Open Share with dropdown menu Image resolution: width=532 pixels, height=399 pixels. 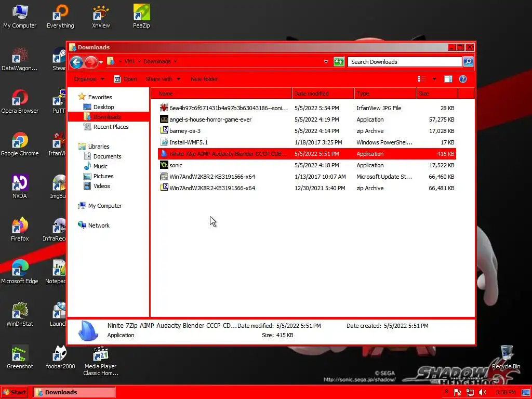[163, 79]
